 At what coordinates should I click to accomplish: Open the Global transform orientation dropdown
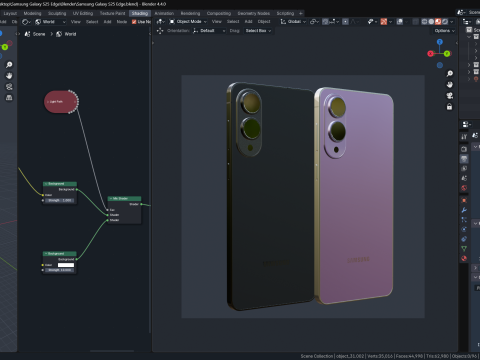[293, 21]
